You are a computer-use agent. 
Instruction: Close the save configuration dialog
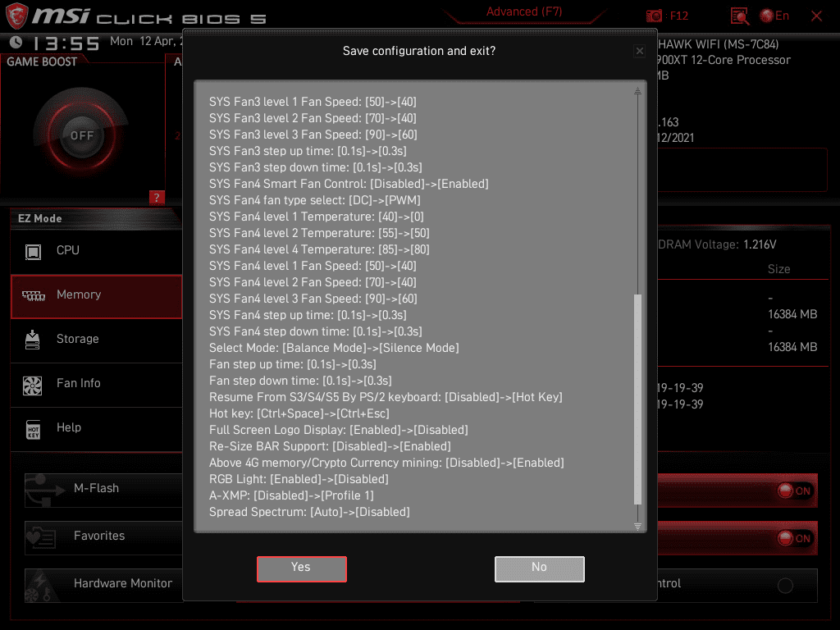(x=639, y=52)
